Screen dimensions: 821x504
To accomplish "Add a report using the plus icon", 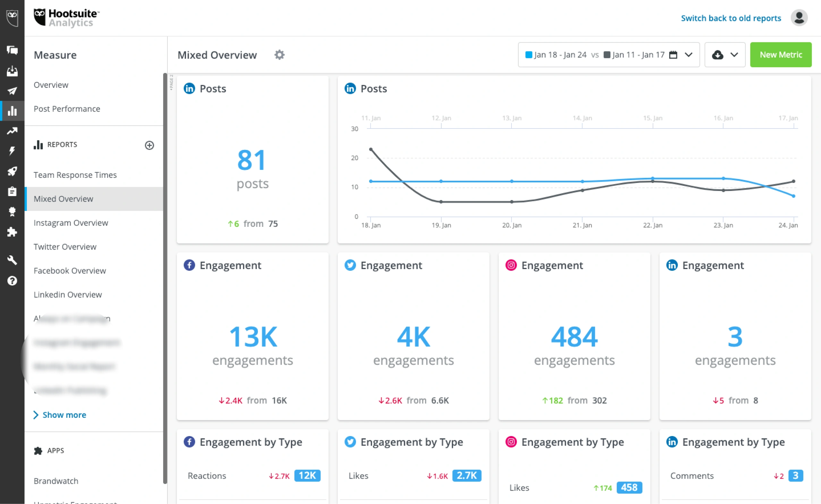I will tap(149, 145).
